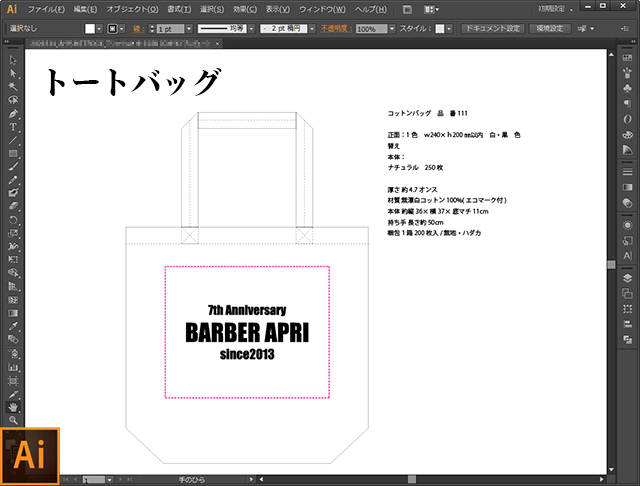
Task: Select the Selection tool arrow
Action: (x=13, y=60)
